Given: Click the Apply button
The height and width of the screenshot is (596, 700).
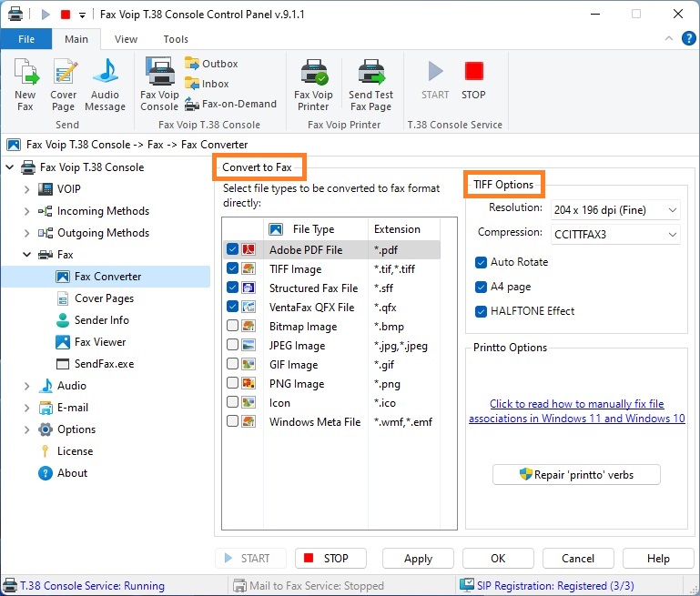Looking at the screenshot, I should pyautogui.click(x=419, y=559).
